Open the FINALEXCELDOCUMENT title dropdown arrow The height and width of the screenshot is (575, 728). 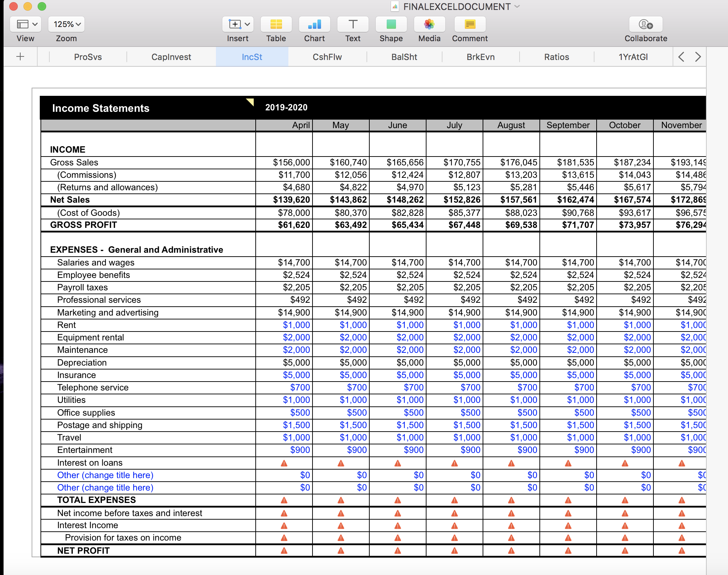pos(517,6)
